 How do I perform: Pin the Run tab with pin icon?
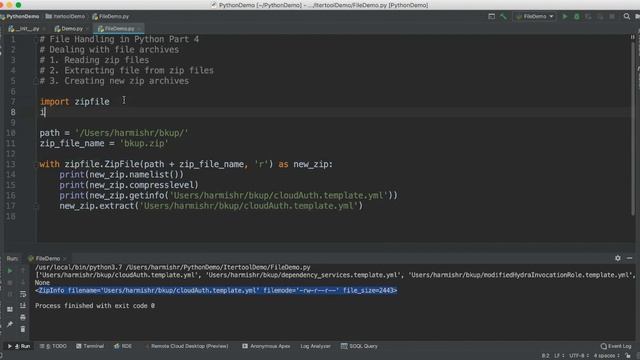coord(10,324)
